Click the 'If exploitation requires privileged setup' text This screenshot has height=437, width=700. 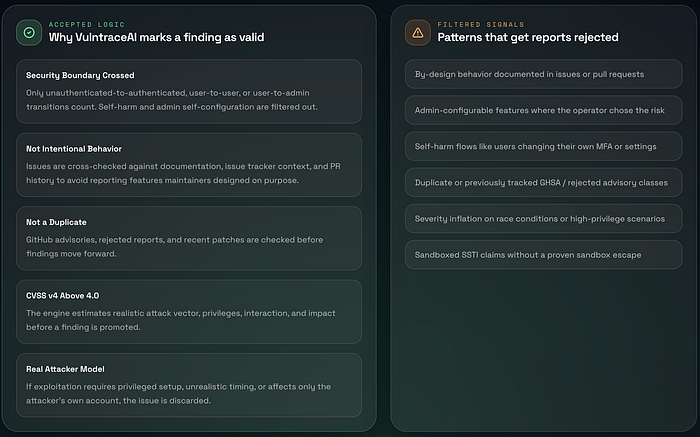click(x=179, y=394)
